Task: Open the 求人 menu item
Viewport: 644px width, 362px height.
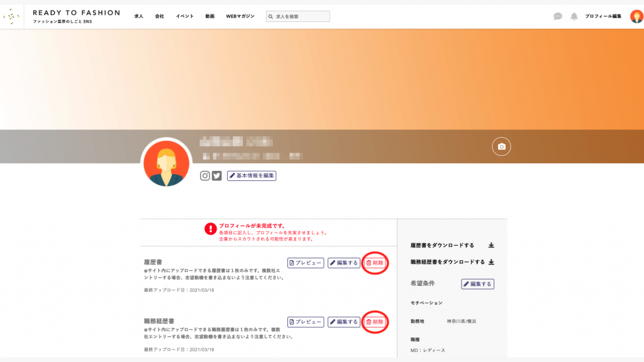Action: click(138, 16)
